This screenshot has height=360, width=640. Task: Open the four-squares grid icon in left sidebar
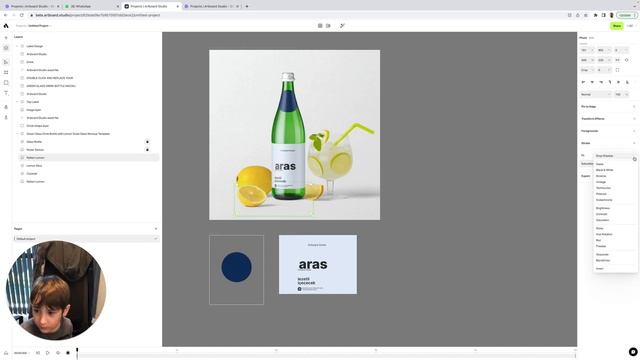pyautogui.click(x=6, y=72)
